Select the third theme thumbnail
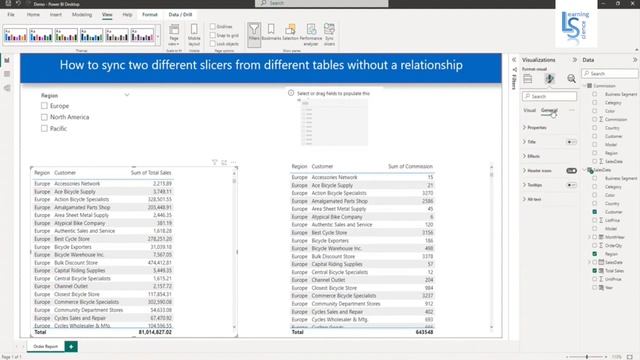The height and width of the screenshot is (360, 640). tap(66, 36)
